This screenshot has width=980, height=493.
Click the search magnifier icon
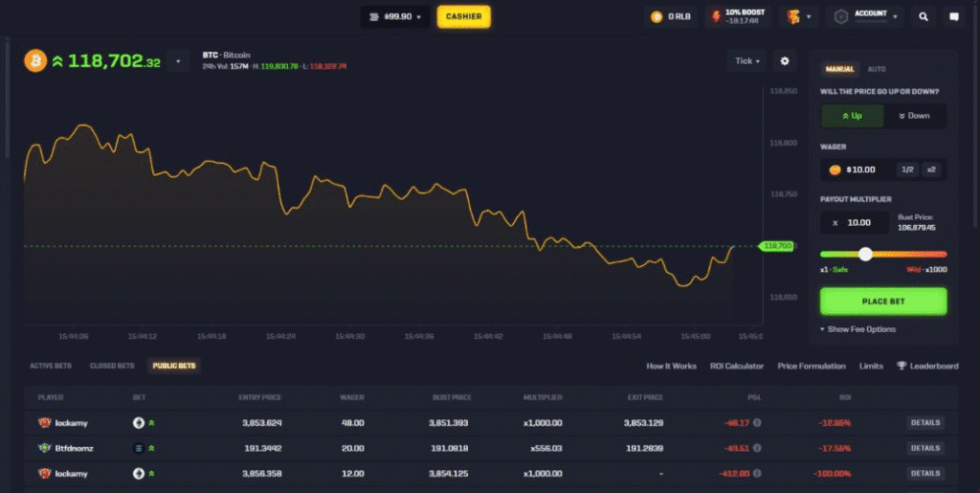tap(923, 16)
